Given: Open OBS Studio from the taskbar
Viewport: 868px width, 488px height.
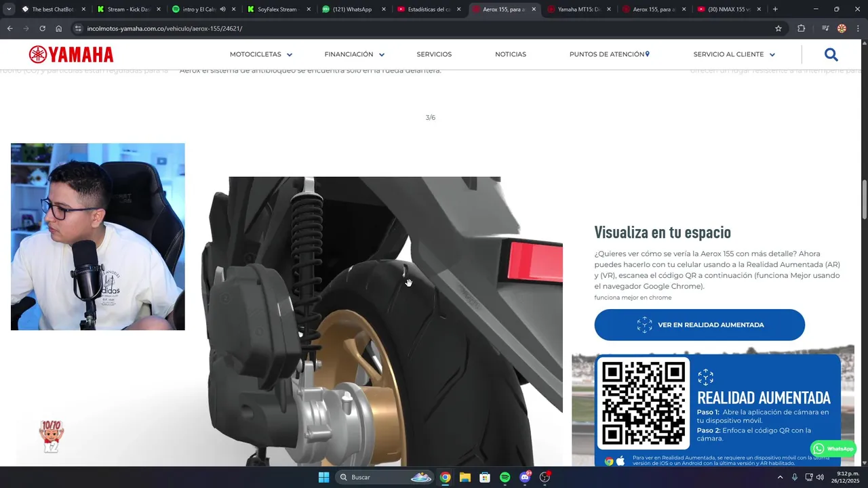Looking at the screenshot, I should pyautogui.click(x=545, y=477).
